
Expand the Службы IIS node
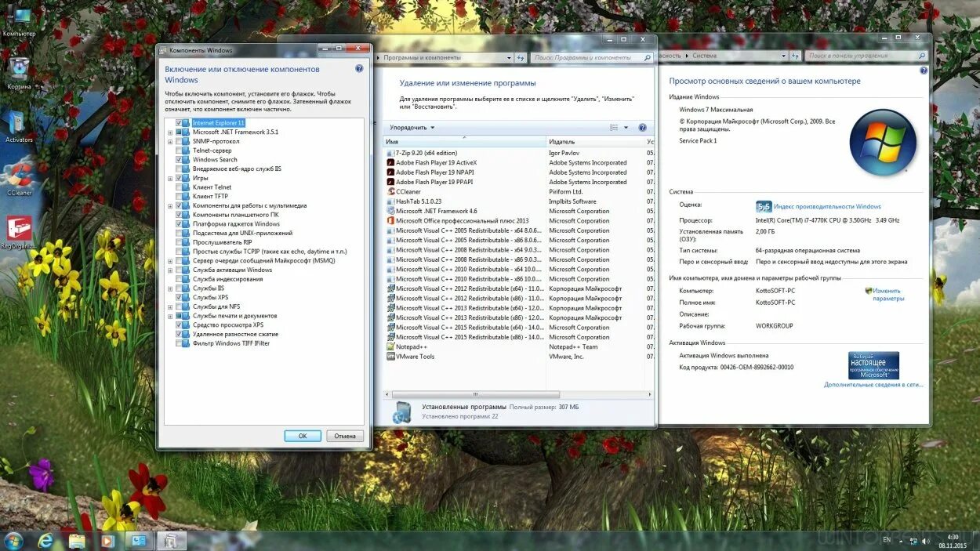tap(170, 288)
